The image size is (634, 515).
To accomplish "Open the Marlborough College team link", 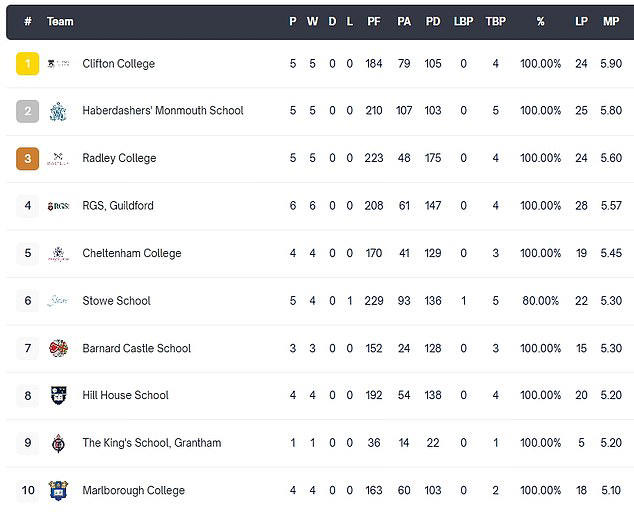I will 133,490.
